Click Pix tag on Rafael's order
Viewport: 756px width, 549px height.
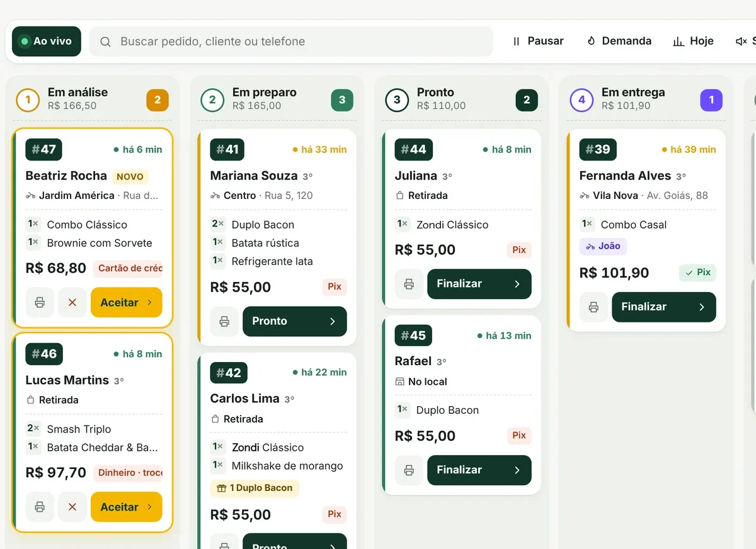(519, 436)
